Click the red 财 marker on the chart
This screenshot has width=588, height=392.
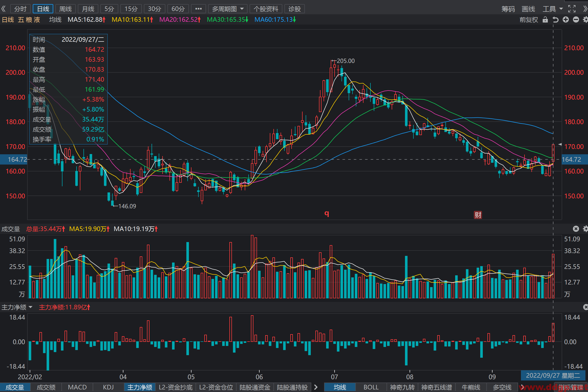click(x=478, y=215)
